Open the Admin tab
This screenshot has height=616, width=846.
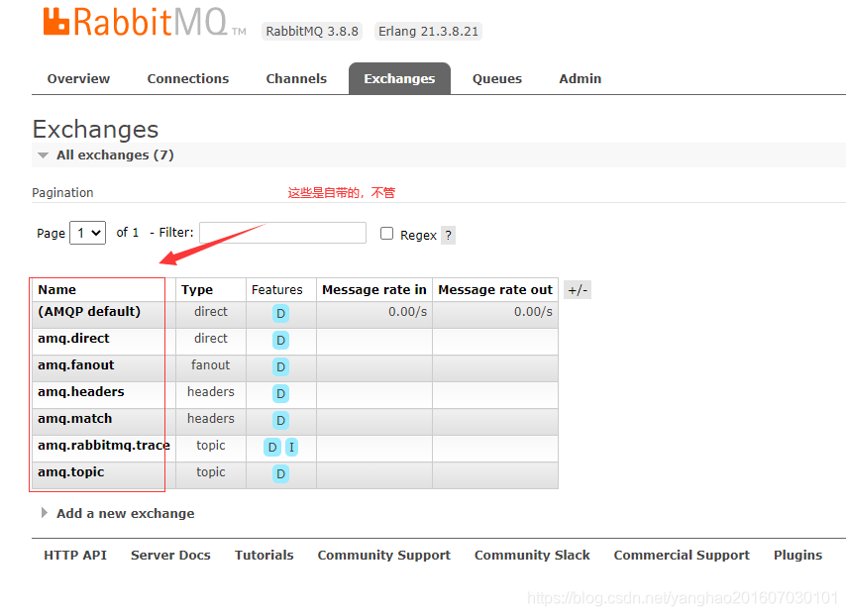580,79
